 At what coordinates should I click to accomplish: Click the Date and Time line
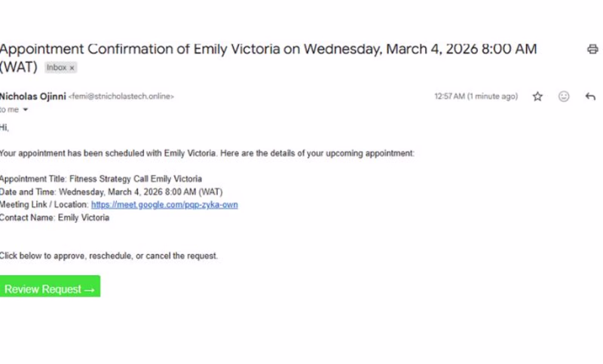111,192
